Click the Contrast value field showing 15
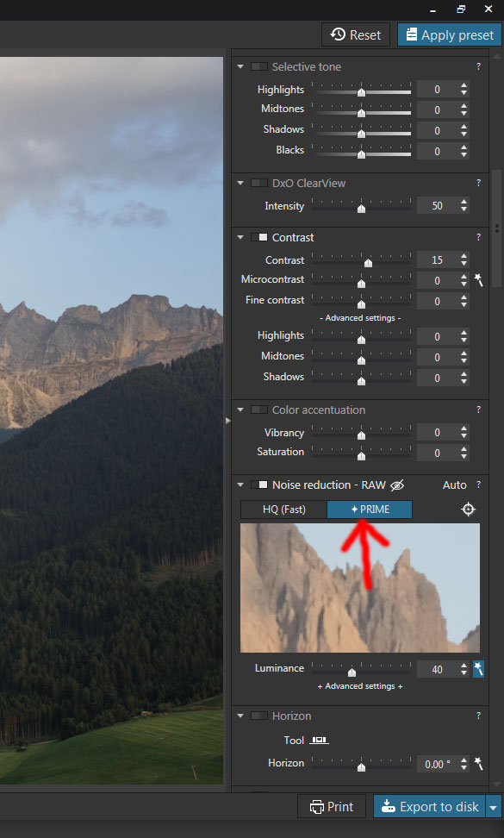 point(438,260)
